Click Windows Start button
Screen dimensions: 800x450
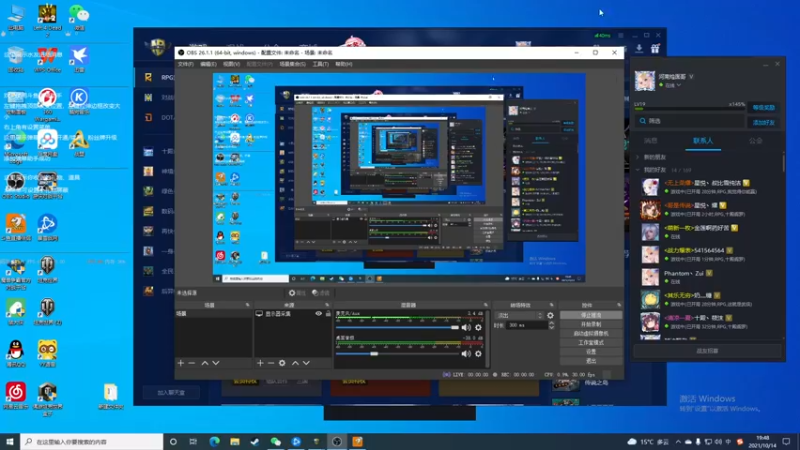click(10, 441)
